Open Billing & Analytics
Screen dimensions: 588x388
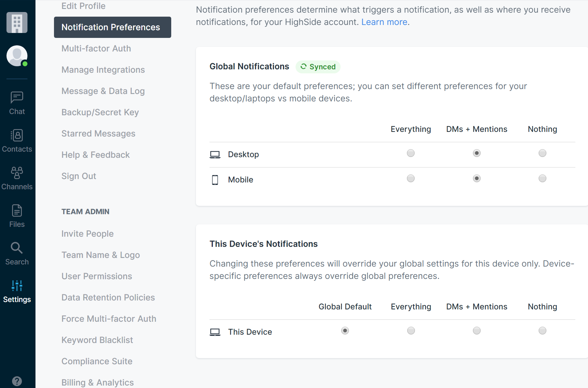[97, 382]
